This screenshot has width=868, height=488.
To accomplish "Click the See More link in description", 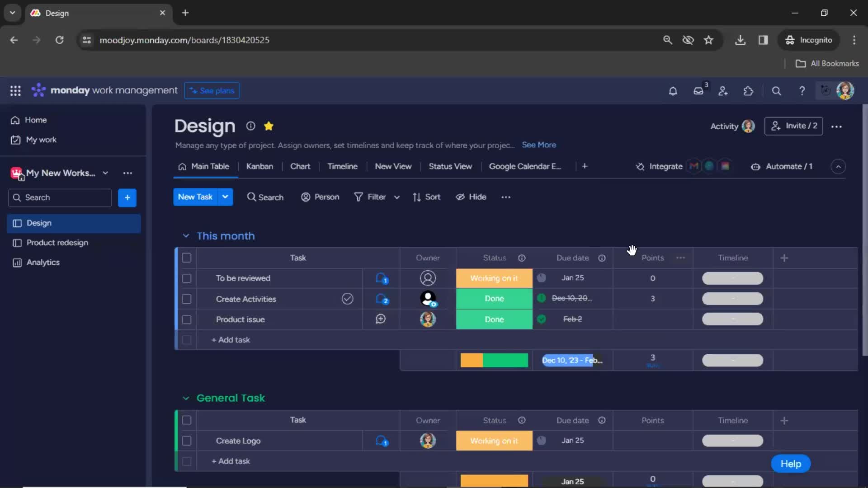I will click(538, 145).
